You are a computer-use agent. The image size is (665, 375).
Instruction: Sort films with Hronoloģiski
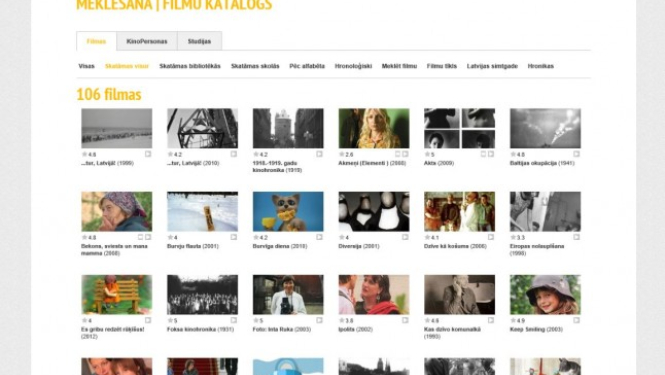click(x=353, y=66)
